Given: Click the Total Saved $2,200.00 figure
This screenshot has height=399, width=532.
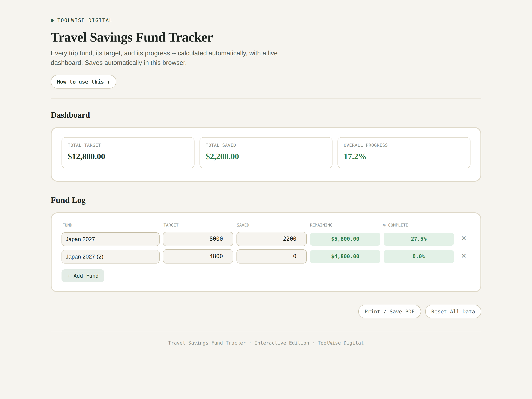Looking at the screenshot, I should pyautogui.click(x=222, y=156).
